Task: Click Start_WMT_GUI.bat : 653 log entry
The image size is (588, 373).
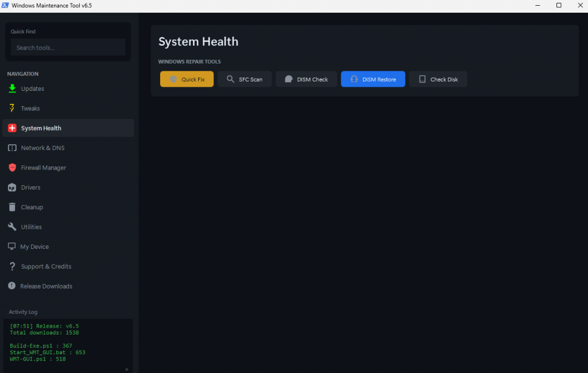Action: point(48,352)
